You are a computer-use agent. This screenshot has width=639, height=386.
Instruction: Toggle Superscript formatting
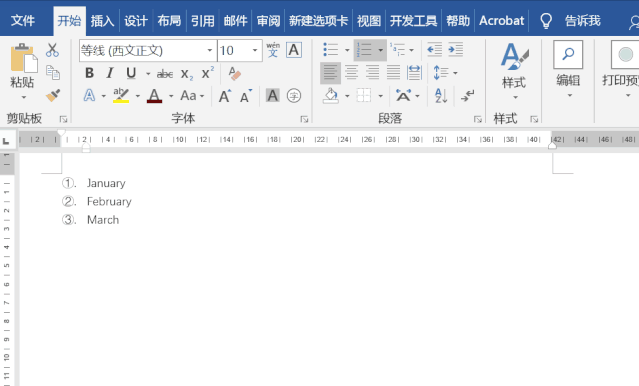[207, 73]
